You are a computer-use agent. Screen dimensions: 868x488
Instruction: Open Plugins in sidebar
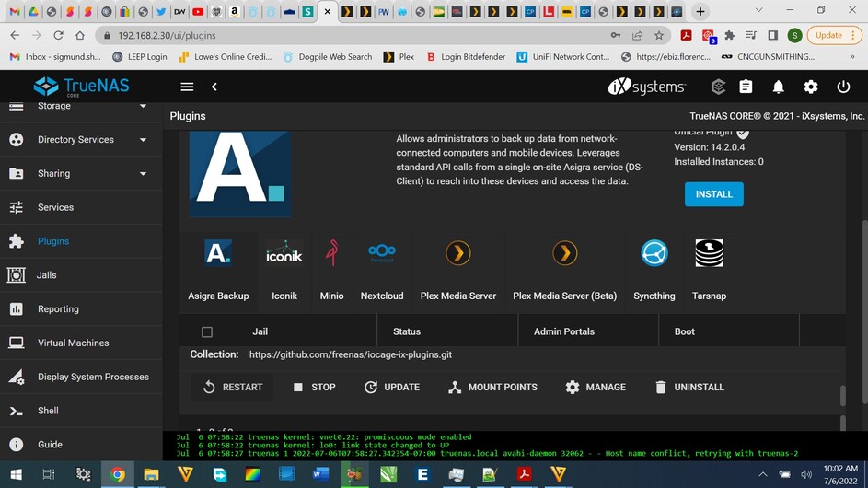81,241
